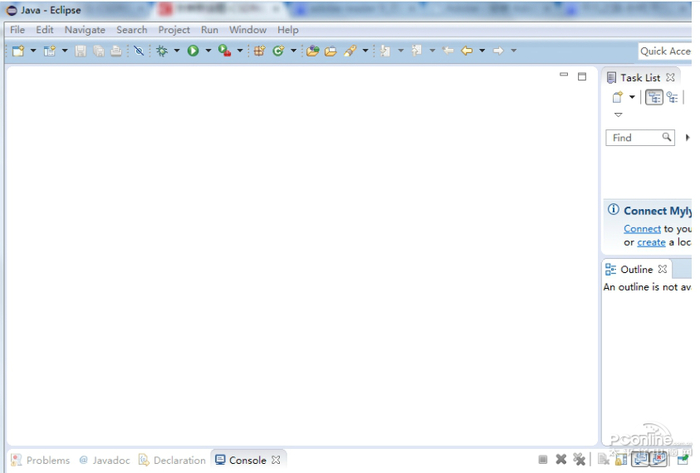Click the create link
700x473 pixels.
pos(651,242)
